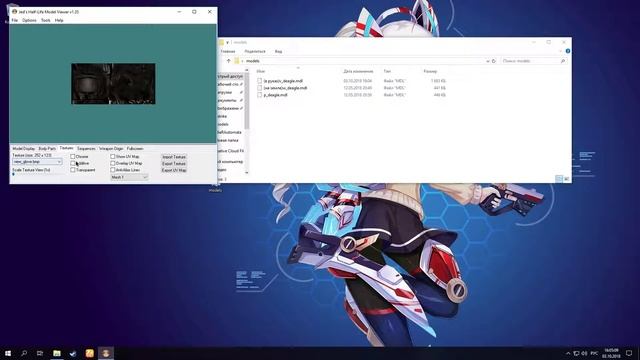The image size is (640, 360).
Task: Click search magnifier icon in Explorer
Action: click(x=563, y=61)
